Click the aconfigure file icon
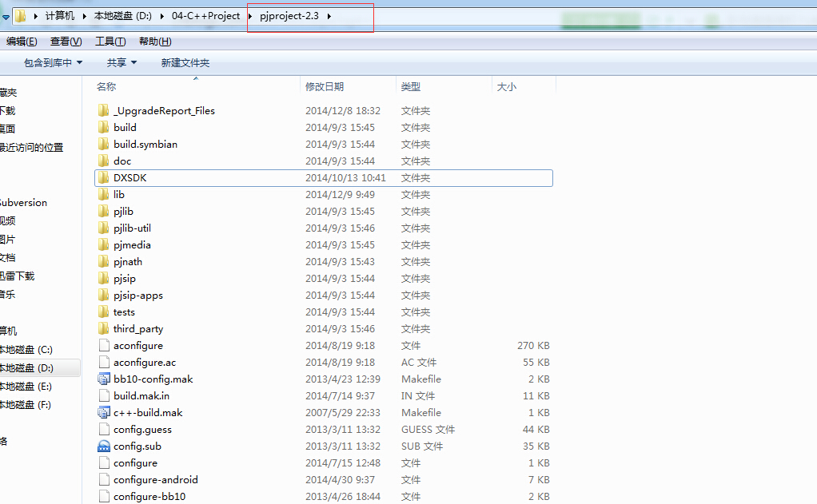The height and width of the screenshot is (504, 817). [104, 345]
